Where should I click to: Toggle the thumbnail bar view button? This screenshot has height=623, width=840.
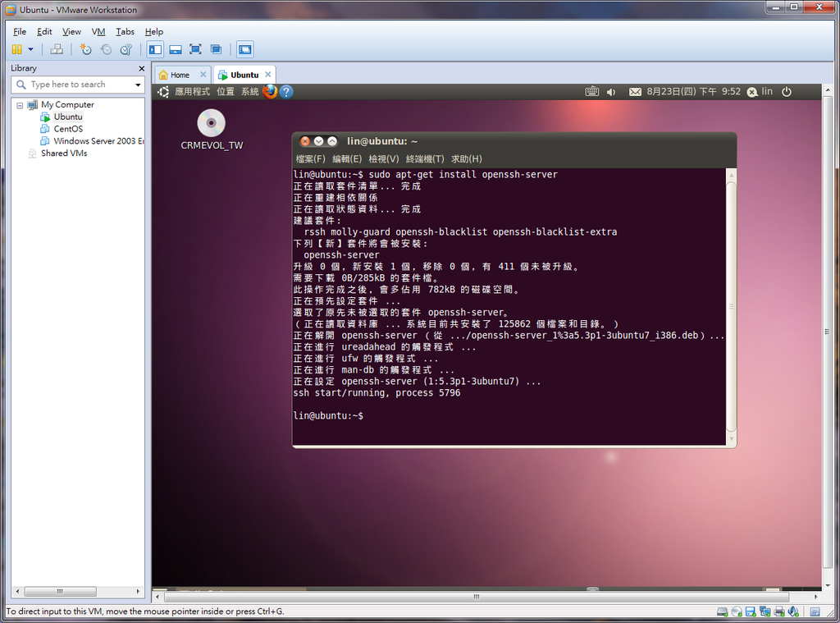176,49
